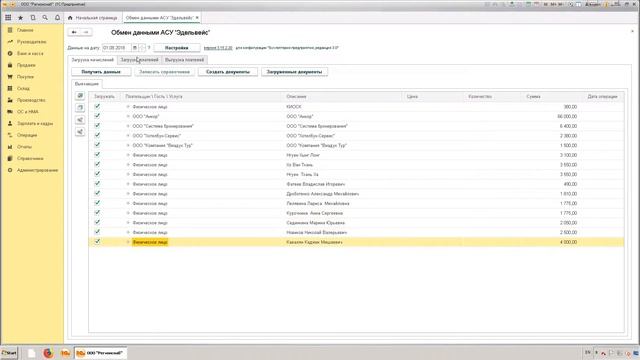Click the Склад sidebar icon

(10, 88)
